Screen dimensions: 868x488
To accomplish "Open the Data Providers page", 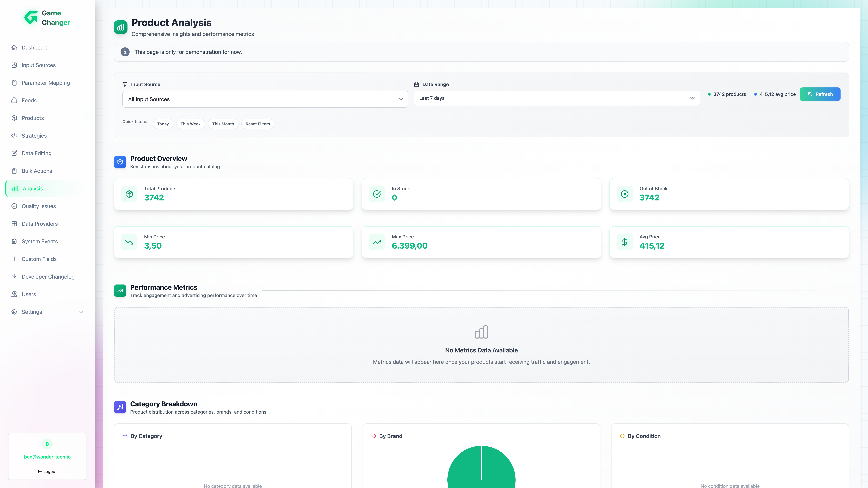I will pos(40,224).
